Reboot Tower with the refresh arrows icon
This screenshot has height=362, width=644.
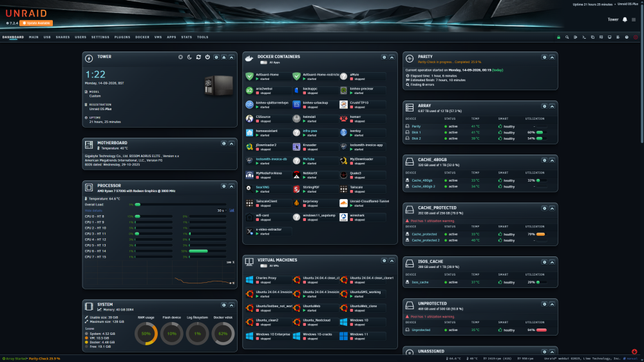(x=198, y=57)
